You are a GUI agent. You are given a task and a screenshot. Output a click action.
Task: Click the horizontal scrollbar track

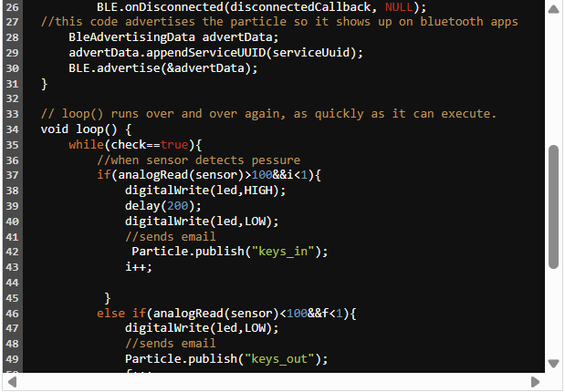[x=274, y=382]
